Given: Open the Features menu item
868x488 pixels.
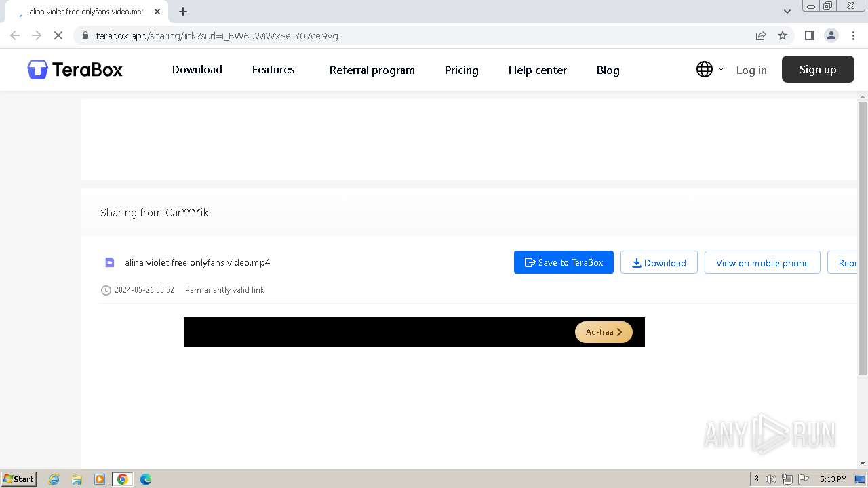Looking at the screenshot, I should pyautogui.click(x=273, y=69).
